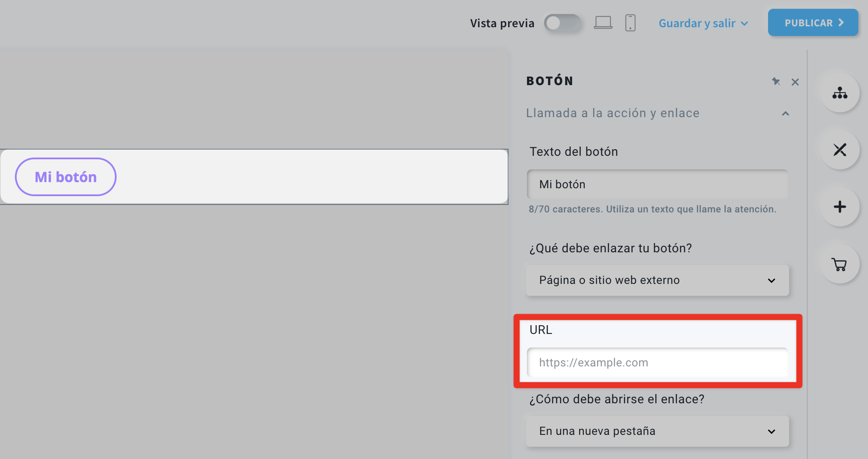Image resolution: width=868 pixels, height=459 pixels.
Task: Close the Botón panel
Action: click(795, 82)
